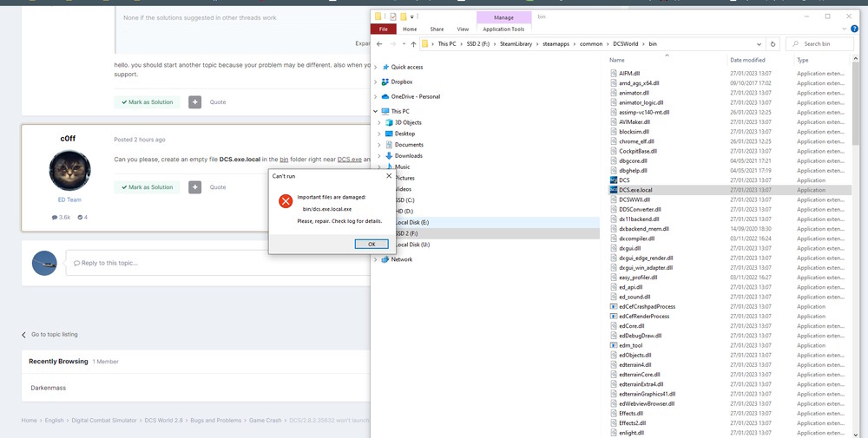Click the Downloads arrow icon
This screenshot has width=868, height=438.
(389, 155)
